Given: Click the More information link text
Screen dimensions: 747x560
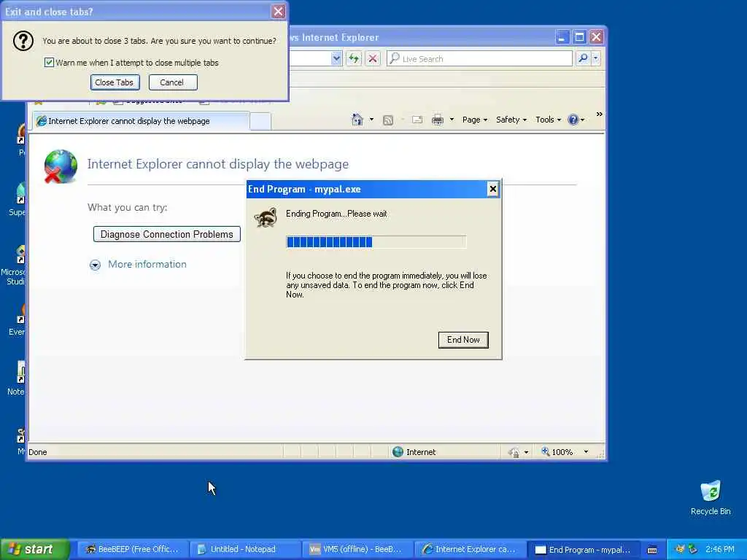Looking at the screenshot, I should pos(147,264).
